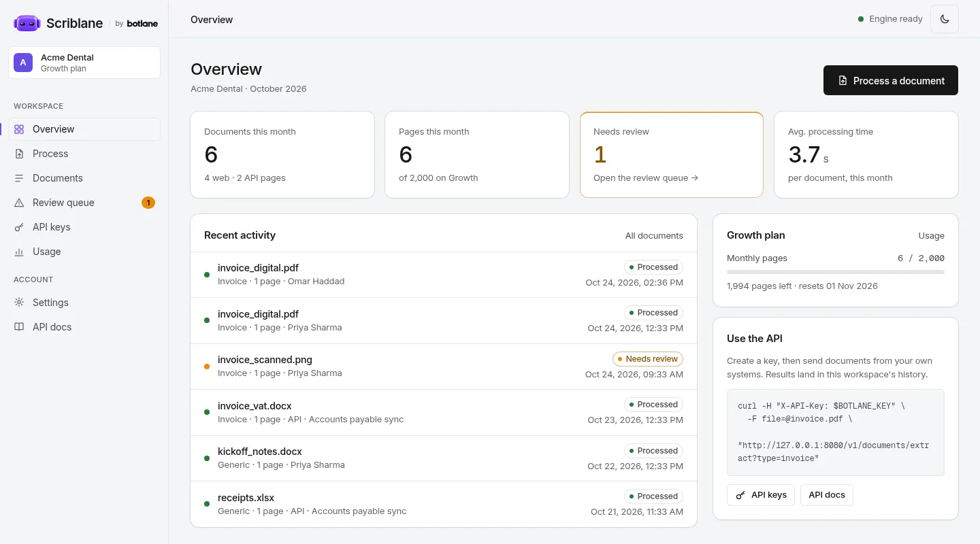The image size is (980, 544).
Task: Open the Acme Dental workspace switcher
Action: pyautogui.click(x=84, y=63)
